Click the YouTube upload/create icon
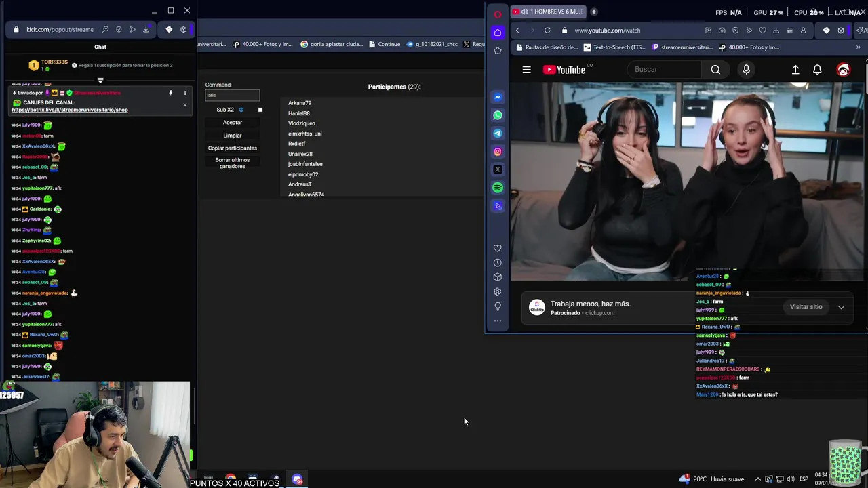868x488 pixels. tap(795, 69)
